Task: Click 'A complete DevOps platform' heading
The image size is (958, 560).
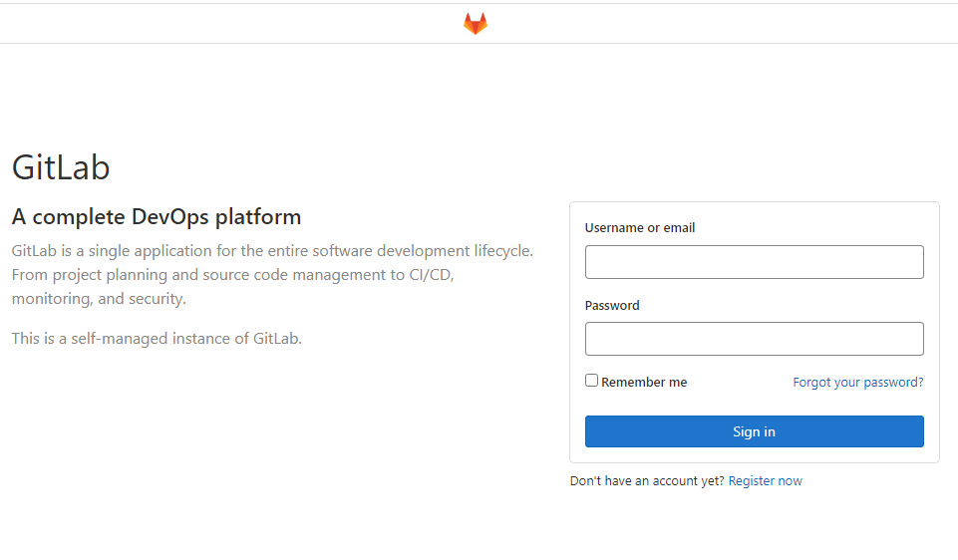Action: pyautogui.click(x=157, y=217)
